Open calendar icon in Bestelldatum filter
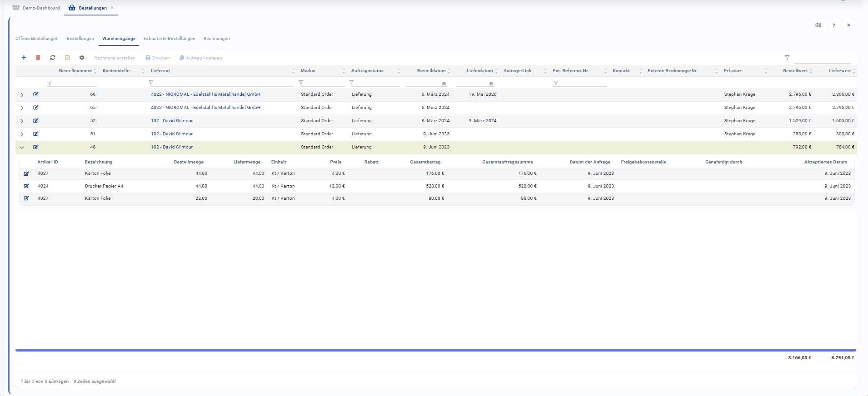This screenshot has width=868, height=396. 444,84
